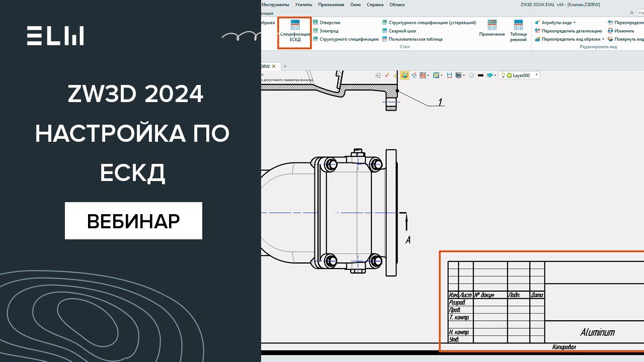
Task: Toggle the highlighted yellow display mode icon
Action: click(405, 75)
